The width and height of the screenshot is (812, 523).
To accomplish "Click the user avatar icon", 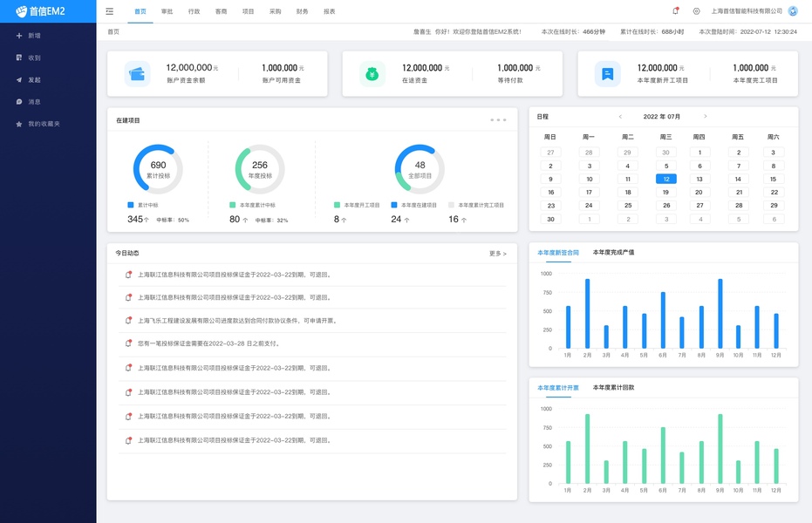I will click(x=792, y=10).
